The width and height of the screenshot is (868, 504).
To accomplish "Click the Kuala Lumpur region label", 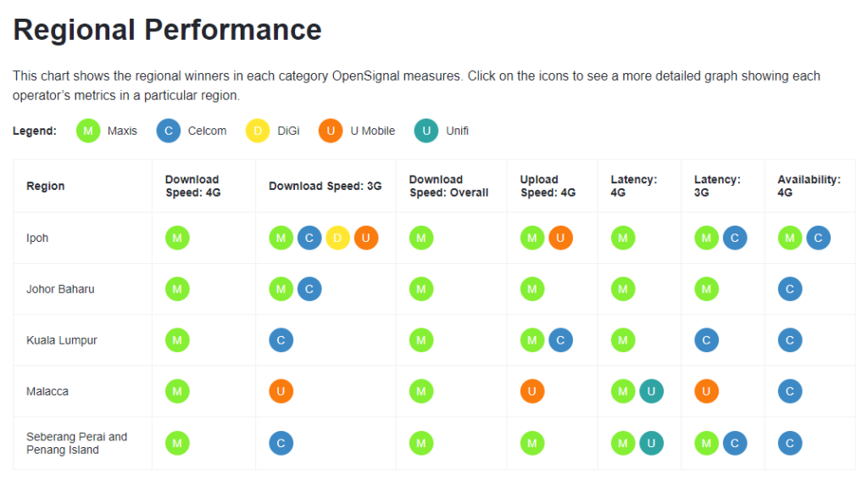I will [61, 340].
